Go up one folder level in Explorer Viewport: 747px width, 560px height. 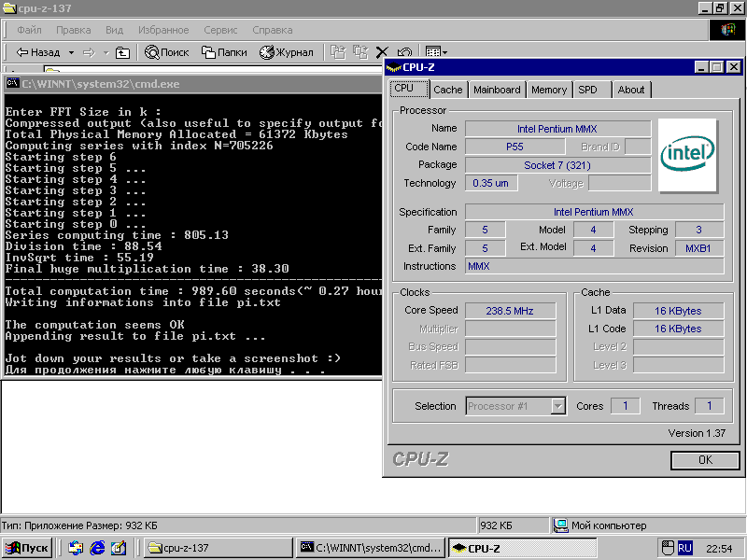coord(122,52)
